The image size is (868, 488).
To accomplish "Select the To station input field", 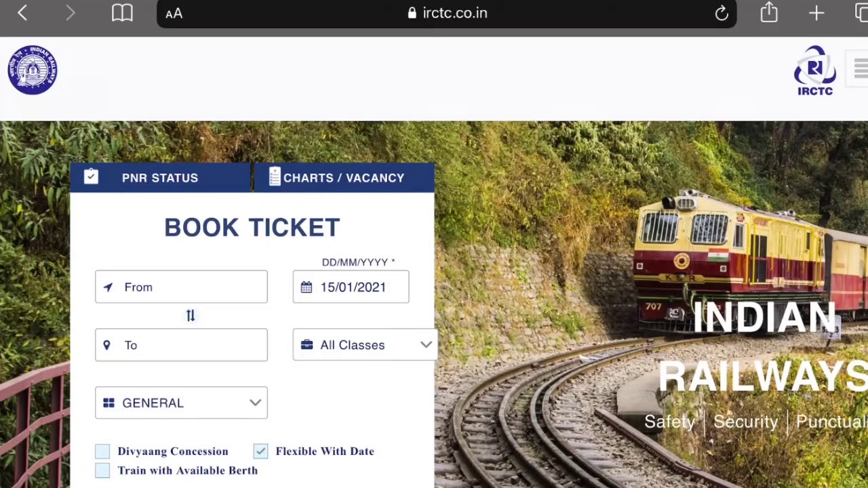I will click(181, 345).
